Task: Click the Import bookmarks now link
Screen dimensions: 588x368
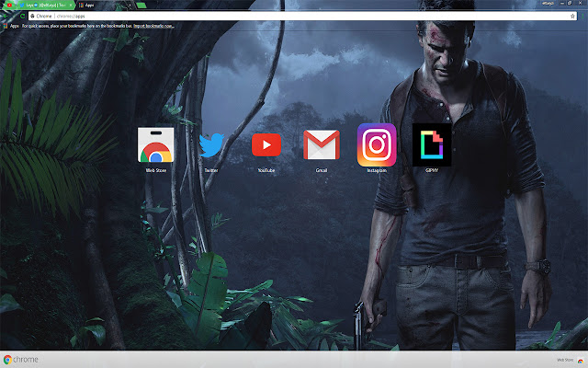Action: click(x=153, y=26)
